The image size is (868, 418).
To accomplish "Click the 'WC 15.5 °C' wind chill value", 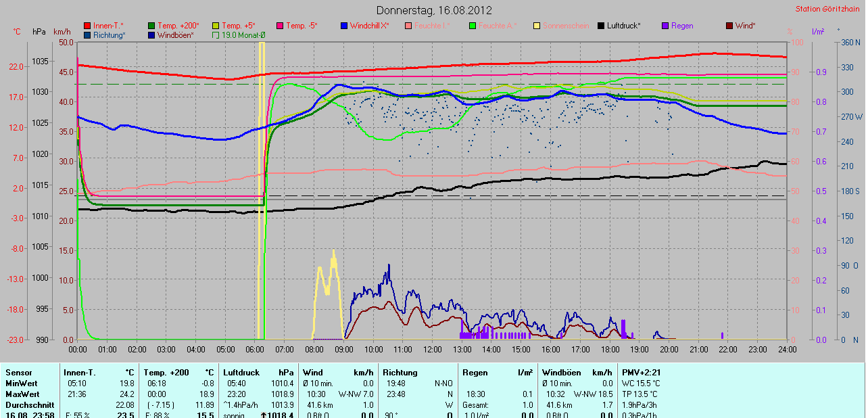I will point(640,384).
